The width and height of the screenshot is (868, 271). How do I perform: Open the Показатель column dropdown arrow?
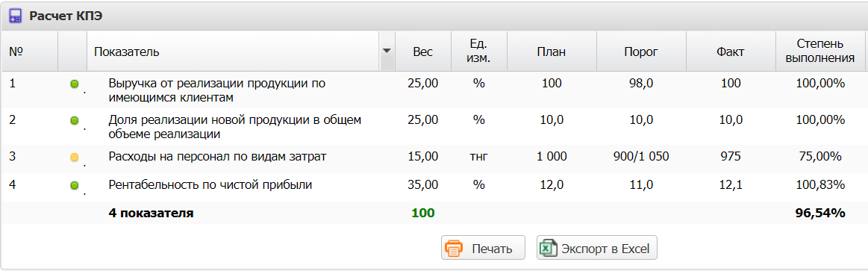[x=387, y=51]
